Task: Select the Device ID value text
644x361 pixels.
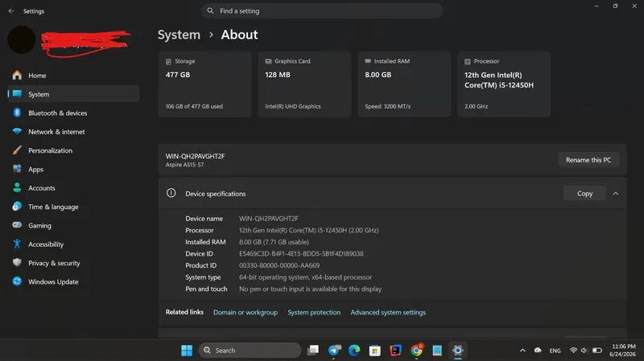Action: coord(301,254)
